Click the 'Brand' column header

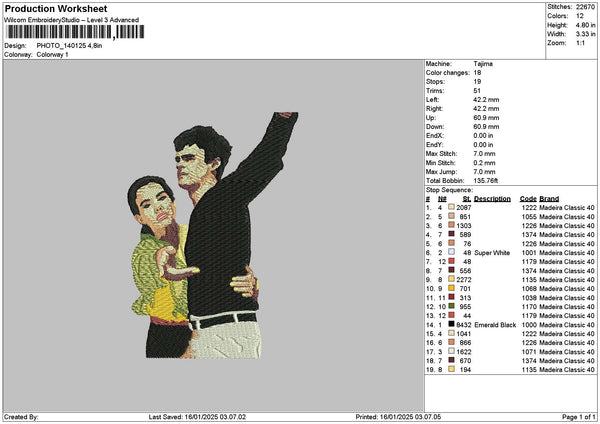coord(549,199)
